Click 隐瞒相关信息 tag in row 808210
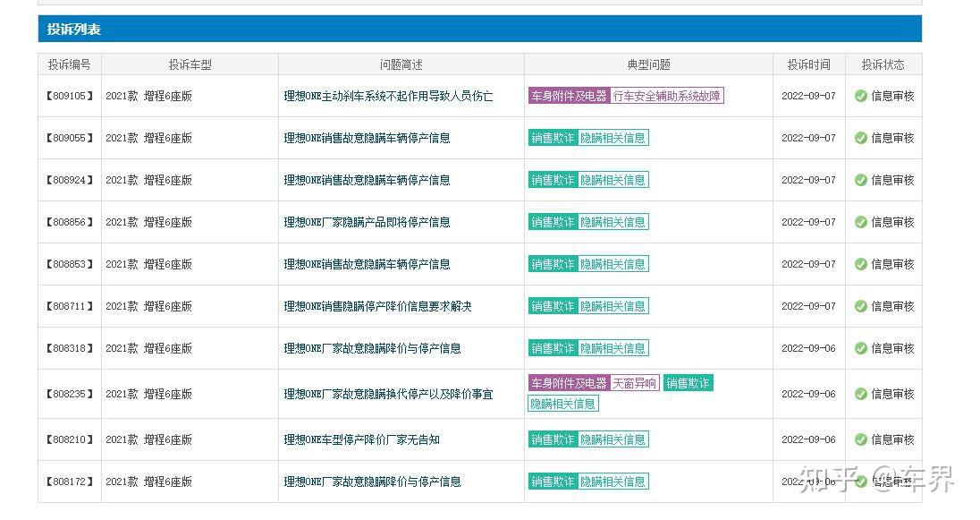The width and height of the screenshot is (980, 520). [x=613, y=439]
